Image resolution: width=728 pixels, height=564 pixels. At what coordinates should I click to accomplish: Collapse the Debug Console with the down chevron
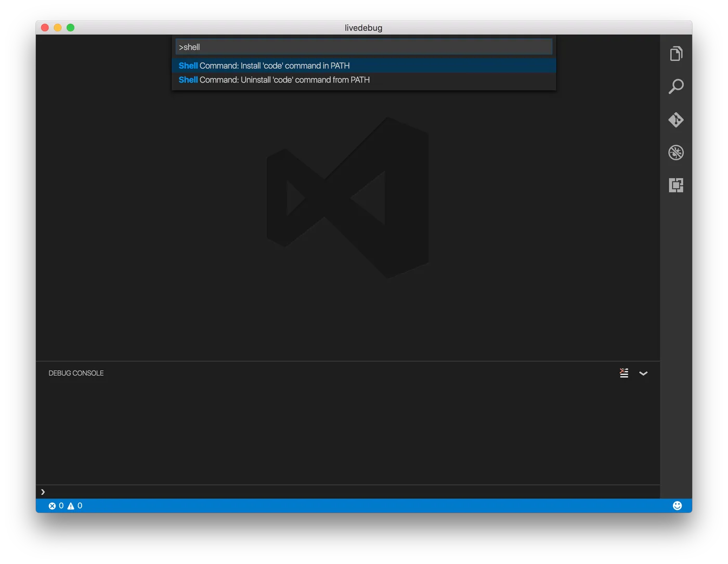click(644, 373)
